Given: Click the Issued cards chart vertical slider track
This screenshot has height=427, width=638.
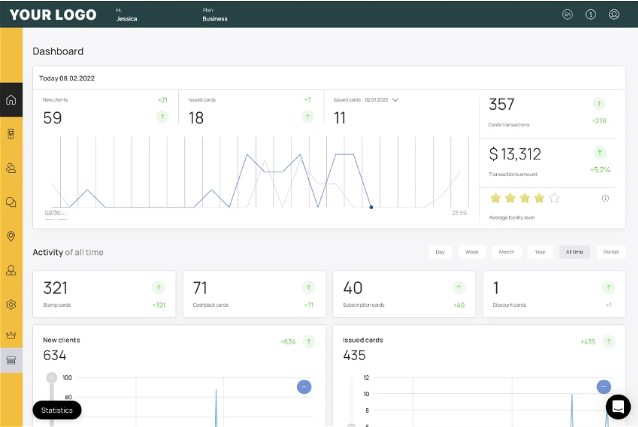Looking at the screenshot, I should point(352,402).
